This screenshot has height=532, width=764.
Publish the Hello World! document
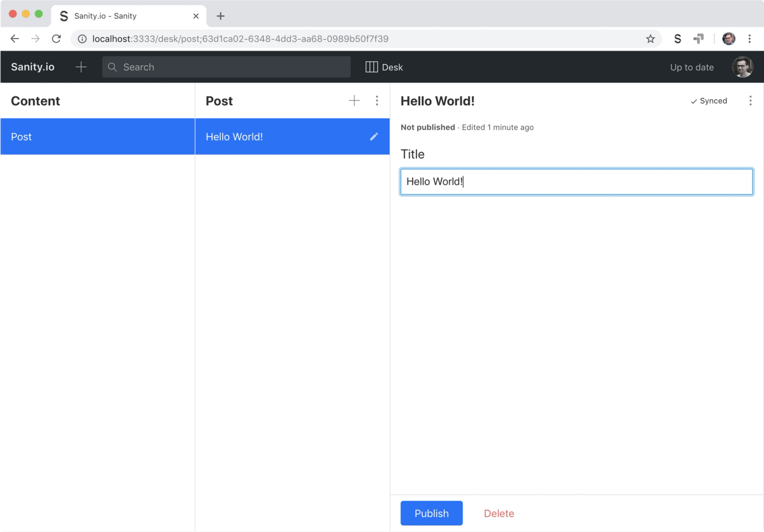click(431, 513)
